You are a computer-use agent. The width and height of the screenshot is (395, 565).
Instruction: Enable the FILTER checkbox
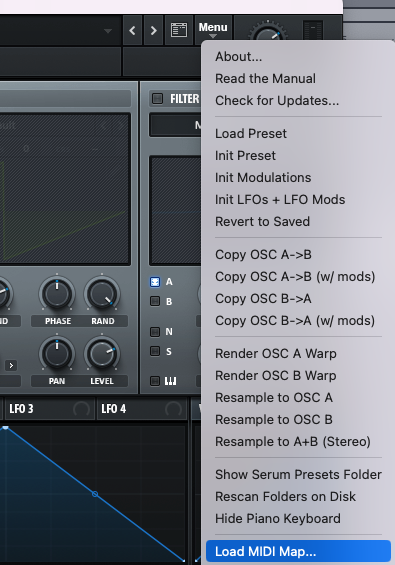click(x=157, y=98)
